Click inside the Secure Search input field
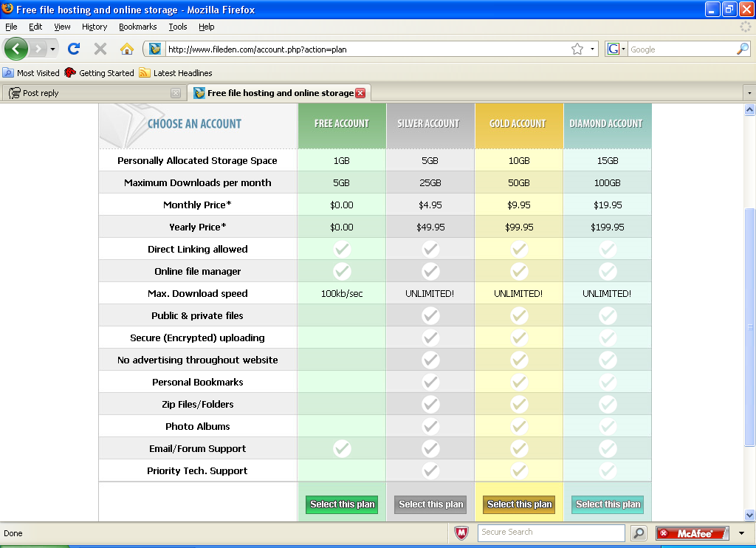Image resolution: width=756 pixels, height=548 pixels. pos(551,532)
